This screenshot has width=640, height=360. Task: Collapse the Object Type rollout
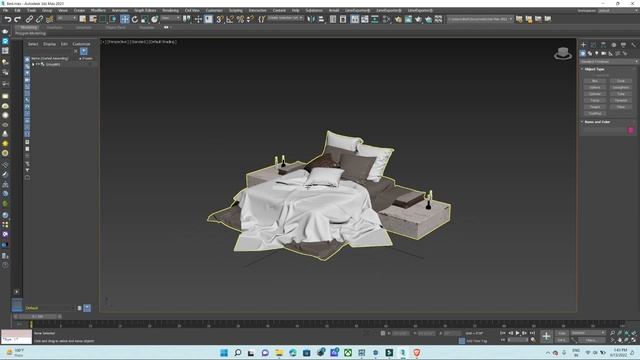595,69
